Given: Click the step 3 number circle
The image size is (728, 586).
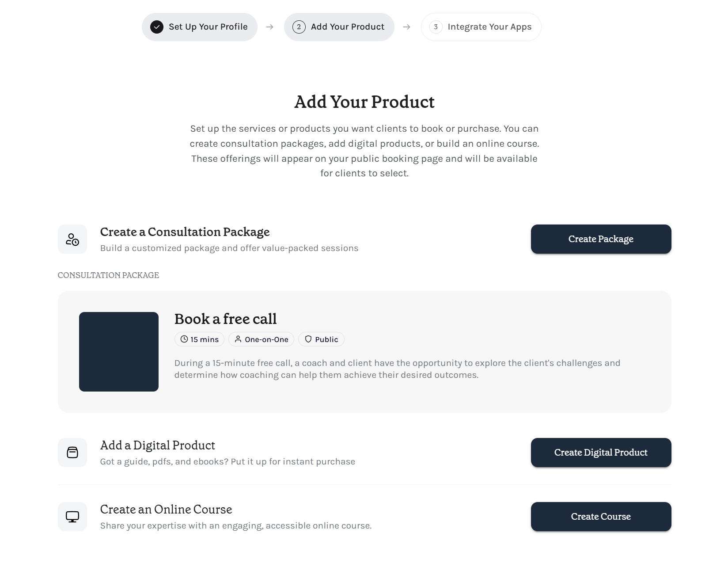Looking at the screenshot, I should point(436,27).
